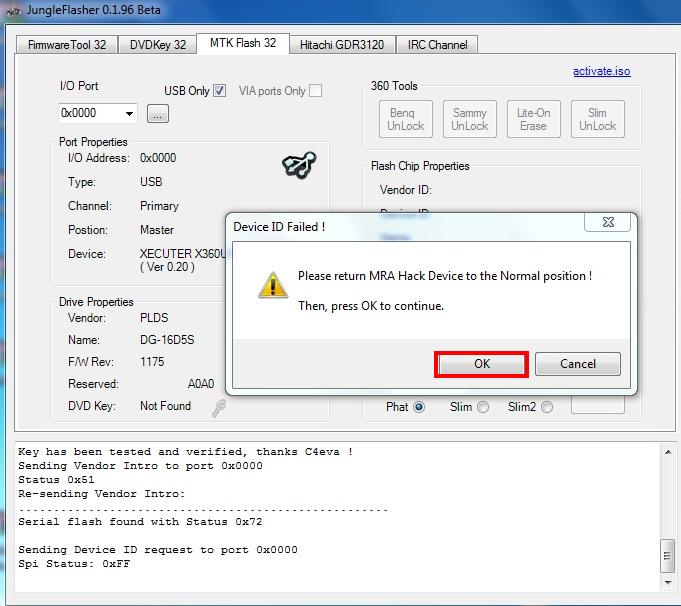The height and width of the screenshot is (606, 681).
Task: Click log line 'Serial flash found with Status 0x72'
Action: click(x=140, y=522)
